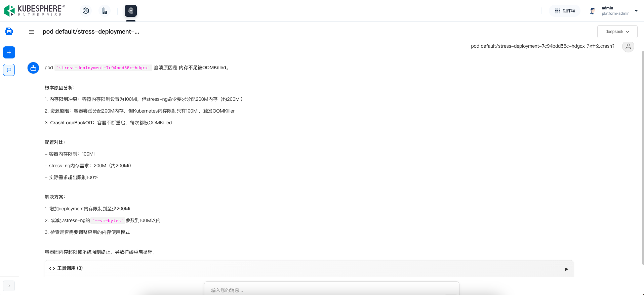
Task: Click the user avatar next to the question
Action: (x=628, y=46)
